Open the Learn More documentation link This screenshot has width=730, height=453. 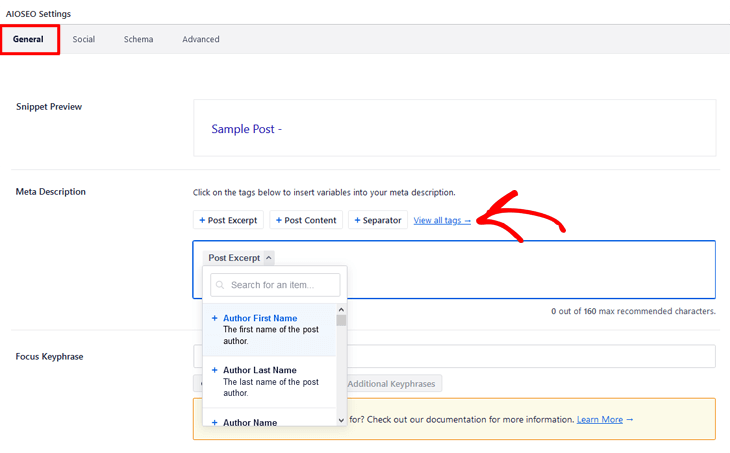click(600, 419)
